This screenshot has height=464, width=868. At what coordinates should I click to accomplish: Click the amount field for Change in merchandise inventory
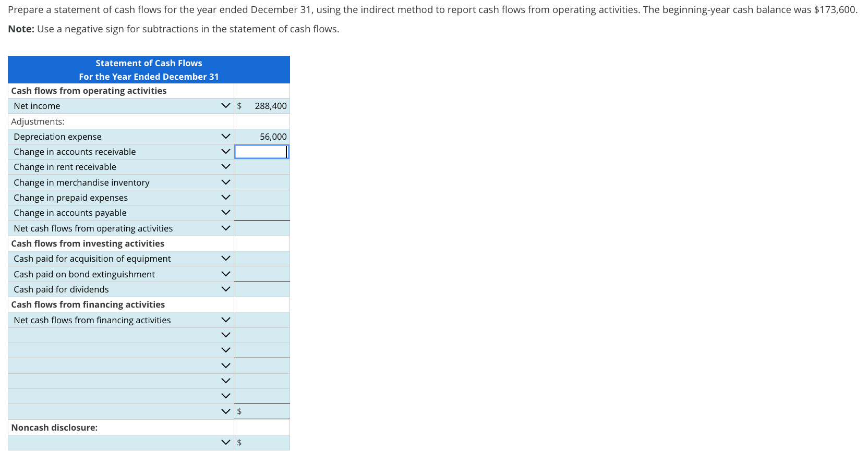(262, 182)
